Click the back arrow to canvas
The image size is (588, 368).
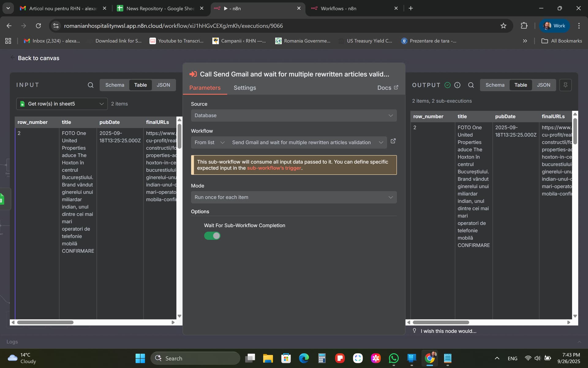click(12, 58)
